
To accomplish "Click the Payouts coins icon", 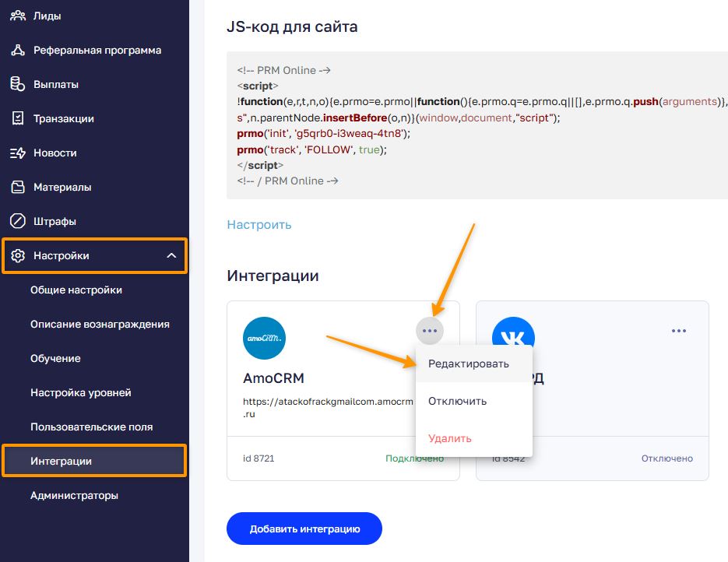I will pos(17,84).
